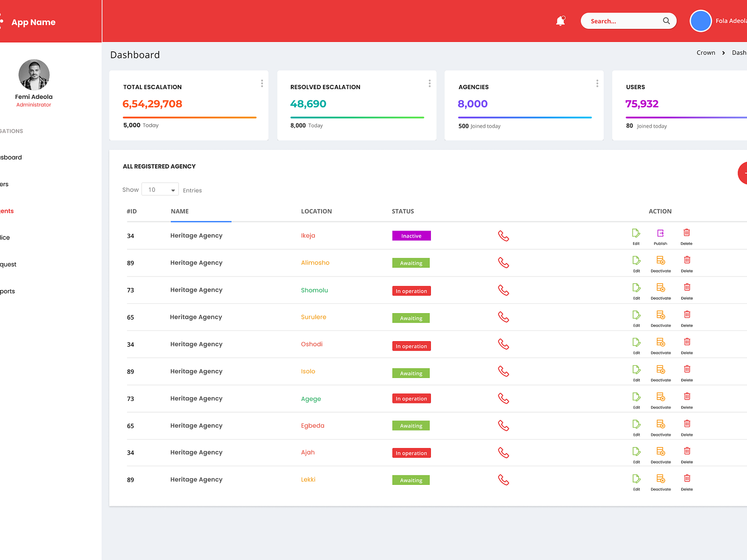Viewport: 747px width, 560px height.
Task: Click inside the Search input field
Action: 621,21
